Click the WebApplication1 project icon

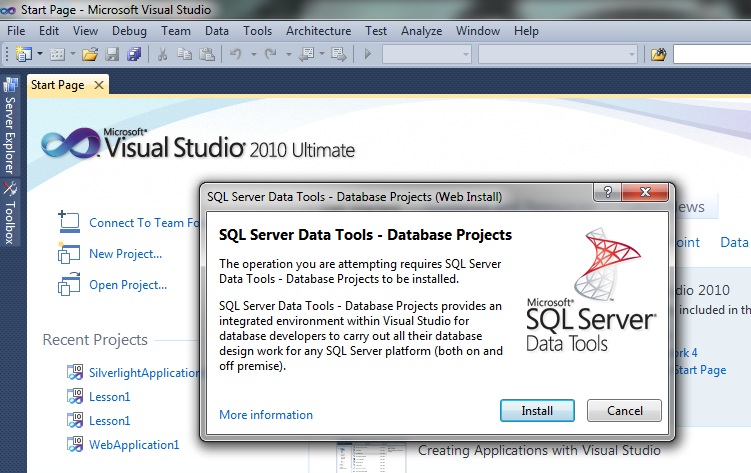point(75,444)
